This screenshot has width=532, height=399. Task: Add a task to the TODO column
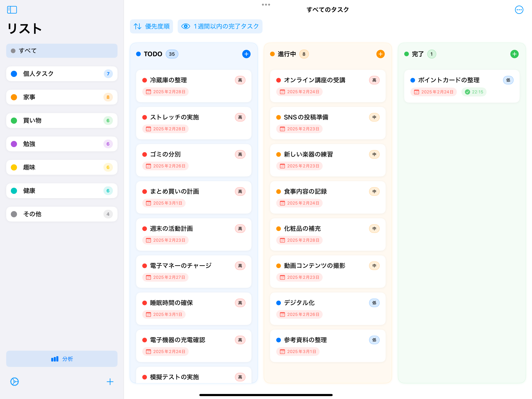coord(246,54)
